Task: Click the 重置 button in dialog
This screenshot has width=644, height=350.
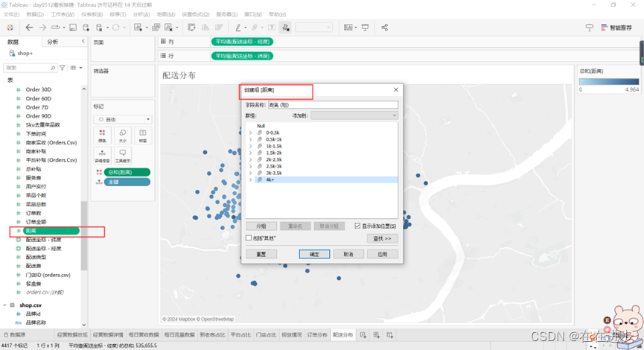Action: (261, 254)
